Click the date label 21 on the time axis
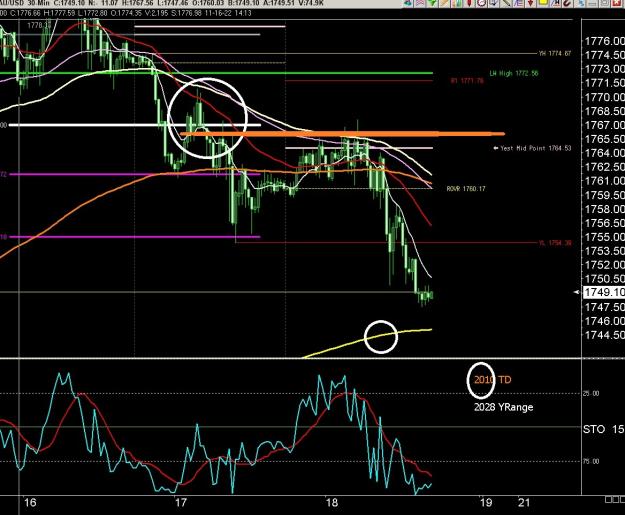This screenshot has width=625, height=515. (524, 502)
